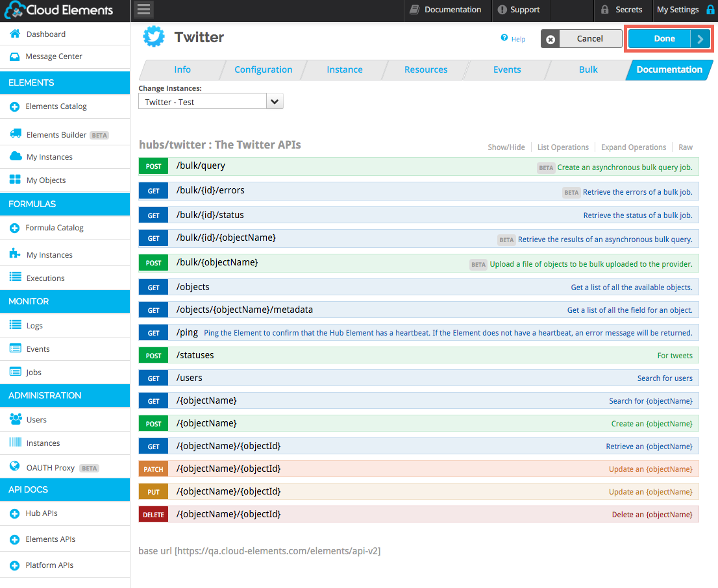Screen dimensions: 718x588
Task: Click the Elements Builder truck icon
Action: pyautogui.click(x=16, y=134)
